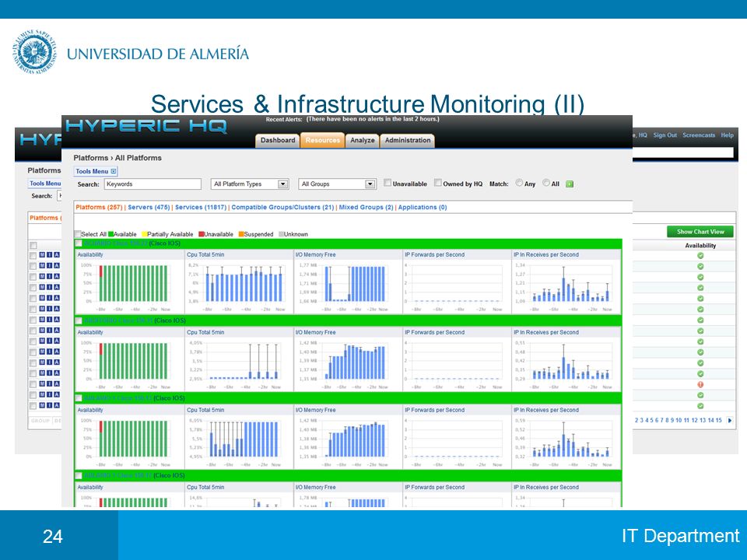Click the red Unavailable legend swatch
Image resolution: width=747 pixels, height=560 pixels.
pyautogui.click(x=202, y=234)
